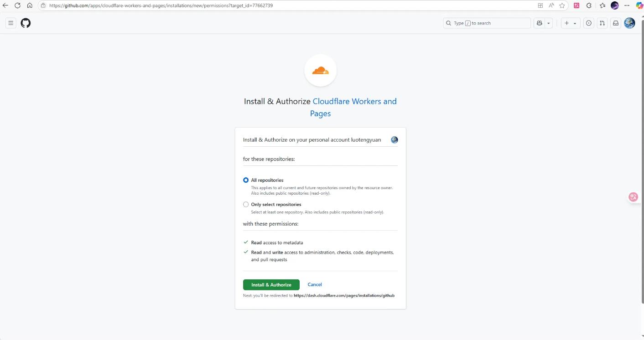Open the GitHub hamburger navigation menu
644x340 pixels.
point(11,23)
